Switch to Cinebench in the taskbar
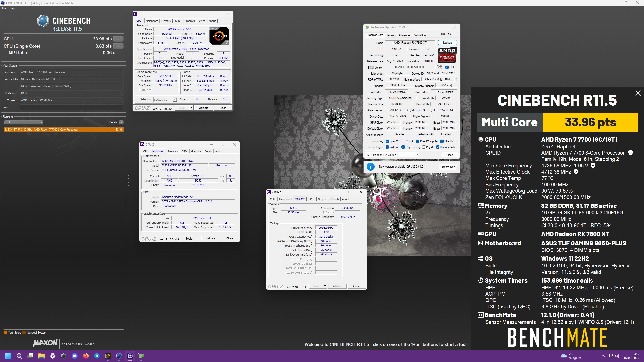 pyautogui.click(x=119, y=356)
